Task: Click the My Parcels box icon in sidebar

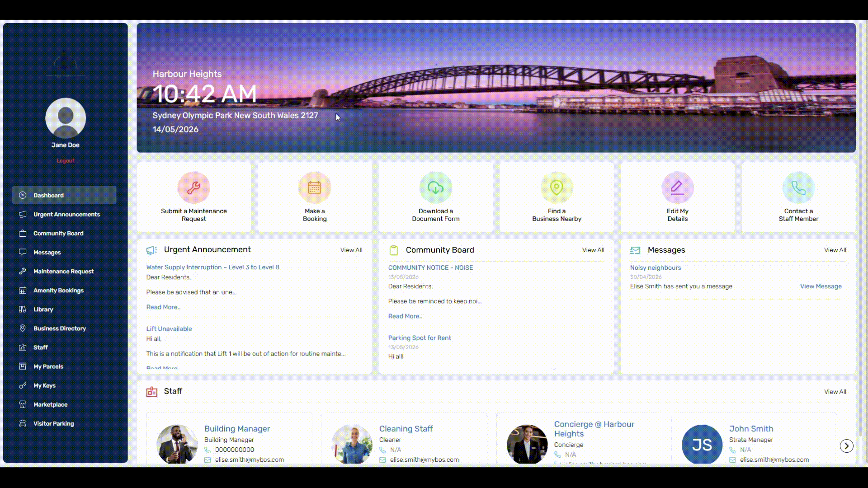Action: (23, 366)
